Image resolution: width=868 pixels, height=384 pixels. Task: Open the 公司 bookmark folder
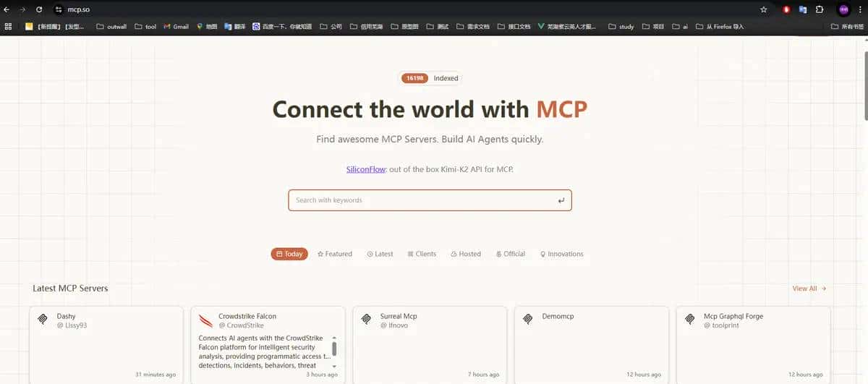331,27
